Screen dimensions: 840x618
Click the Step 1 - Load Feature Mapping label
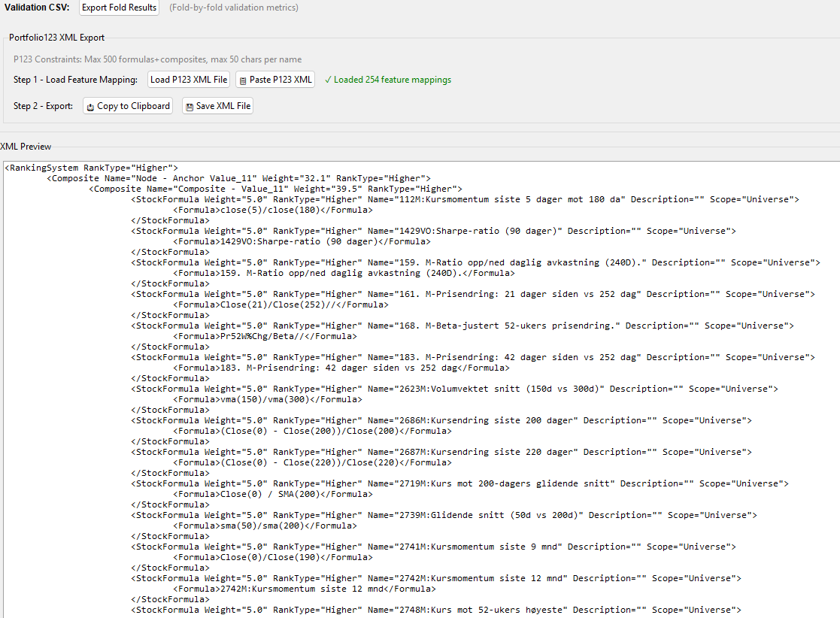[x=75, y=80]
